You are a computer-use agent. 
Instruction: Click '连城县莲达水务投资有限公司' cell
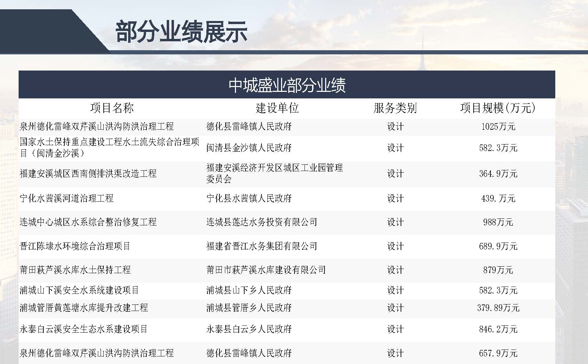(x=262, y=222)
